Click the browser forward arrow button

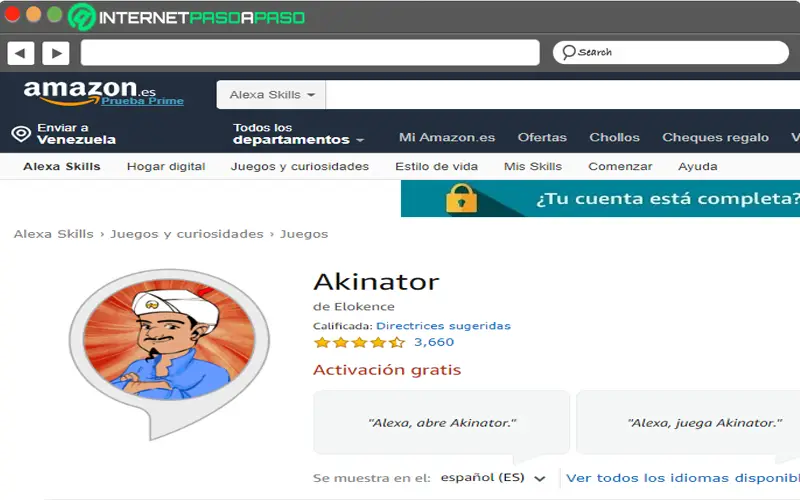click(56, 53)
